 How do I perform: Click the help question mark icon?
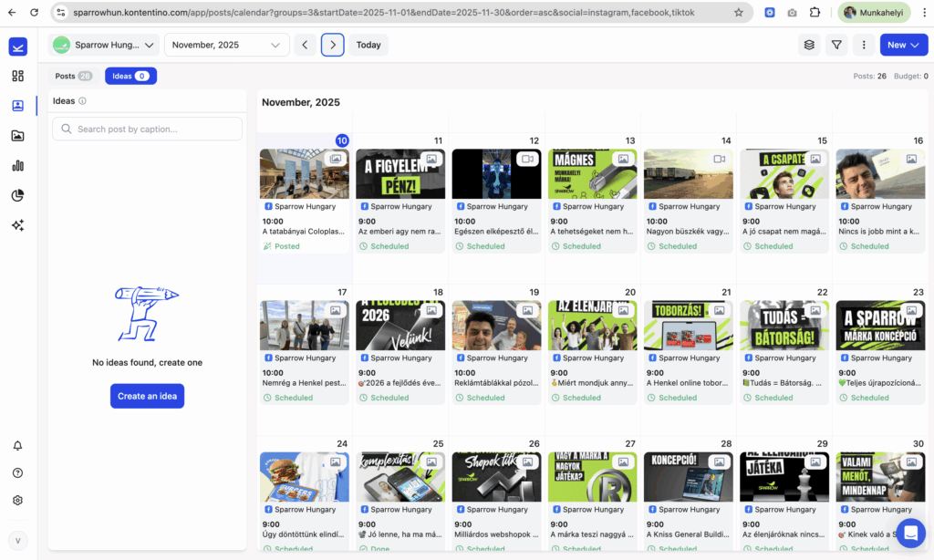(x=18, y=473)
